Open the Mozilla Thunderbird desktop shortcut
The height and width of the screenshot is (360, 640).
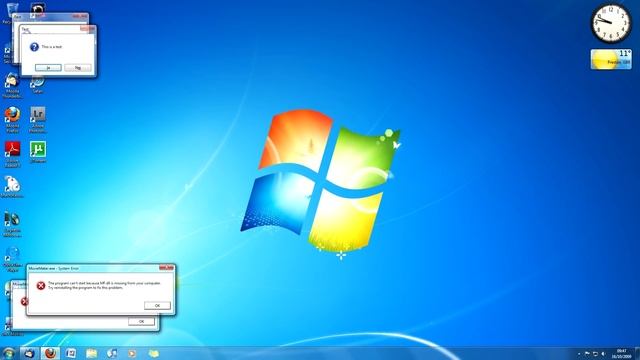tap(12, 85)
